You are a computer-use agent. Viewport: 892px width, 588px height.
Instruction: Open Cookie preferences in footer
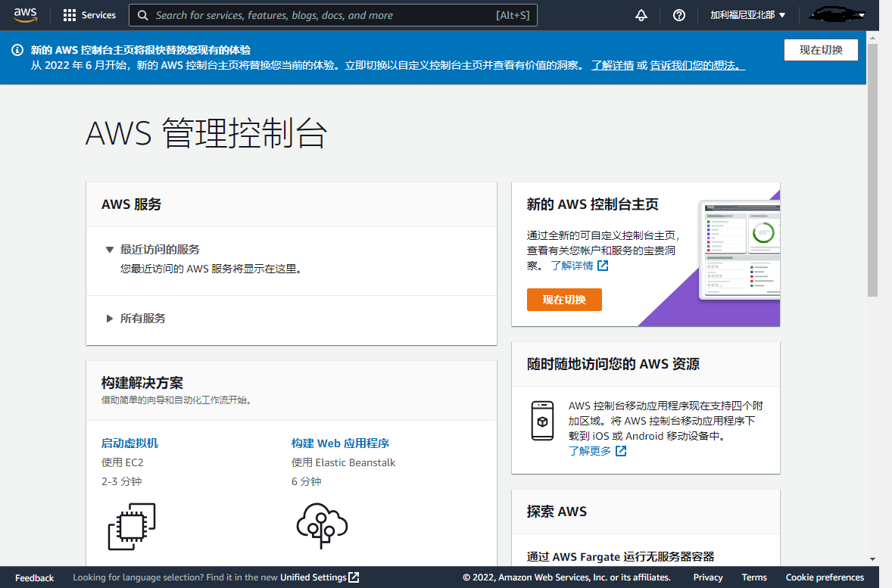[825, 577]
